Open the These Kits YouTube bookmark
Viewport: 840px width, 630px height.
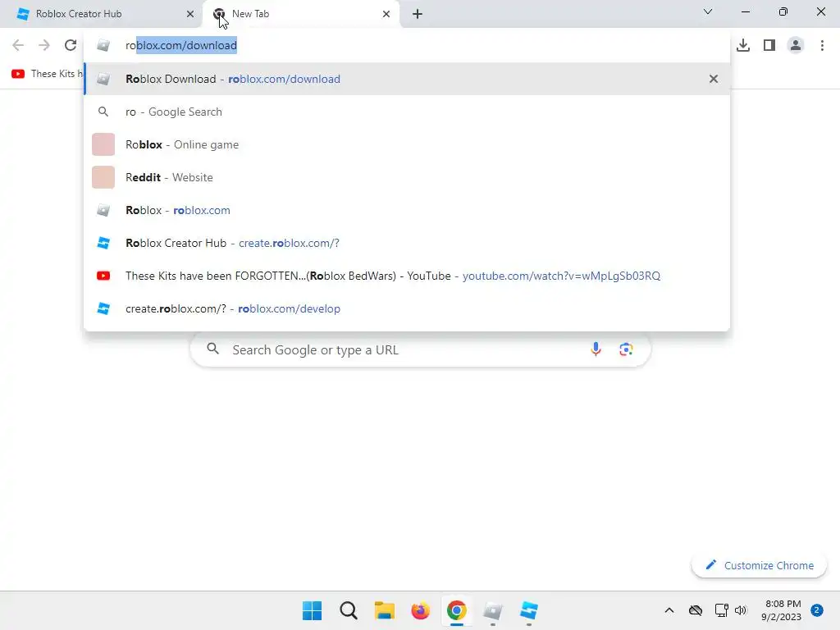pyautogui.click(x=47, y=74)
